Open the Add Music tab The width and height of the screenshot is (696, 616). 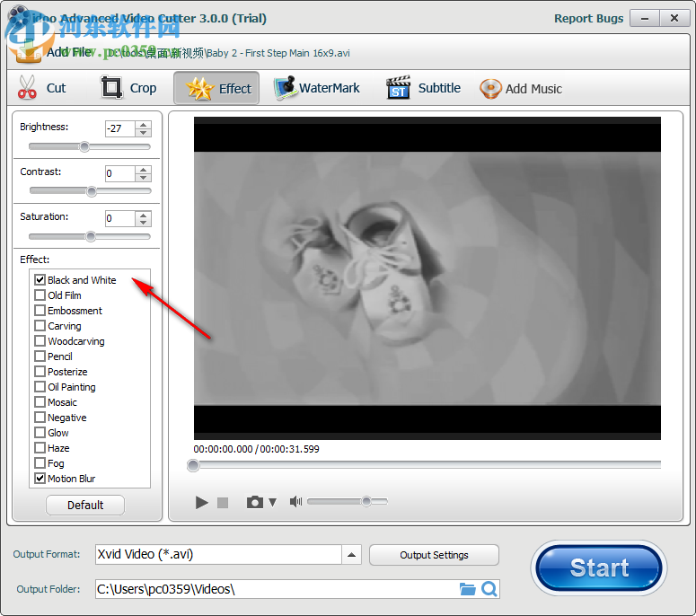click(521, 88)
